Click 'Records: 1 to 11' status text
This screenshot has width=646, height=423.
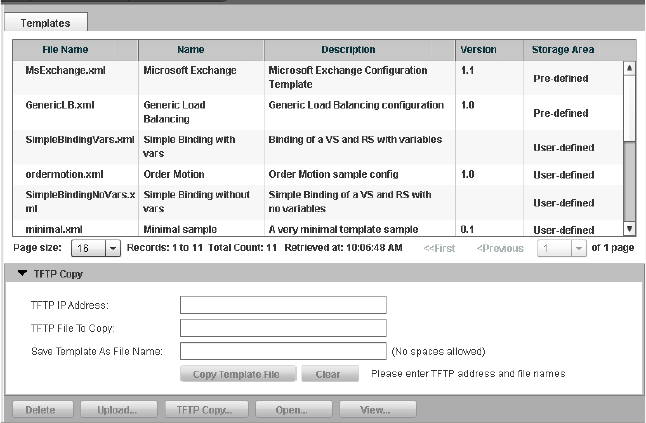click(x=165, y=248)
